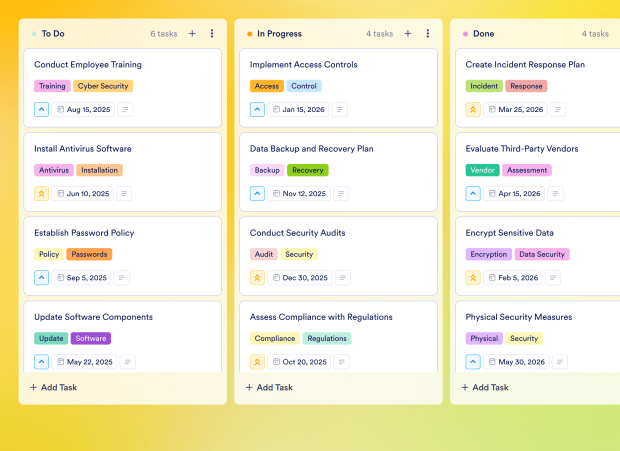
Task: Open description icon on Conduct Employee Training card
Action: (x=126, y=110)
